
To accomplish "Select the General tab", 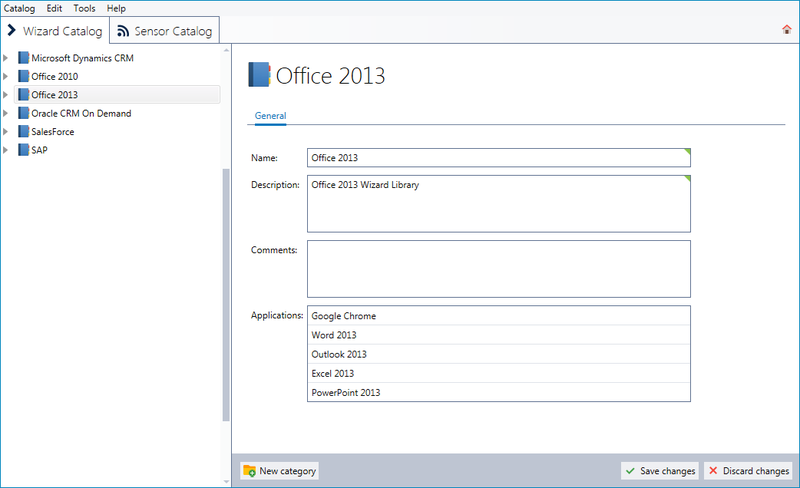I will click(270, 116).
